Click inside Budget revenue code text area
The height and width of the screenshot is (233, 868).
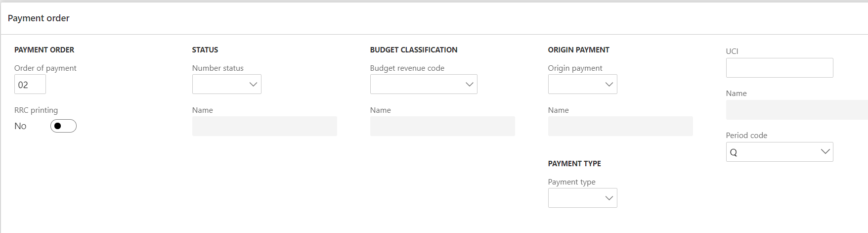pyautogui.click(x=416, y=85)
